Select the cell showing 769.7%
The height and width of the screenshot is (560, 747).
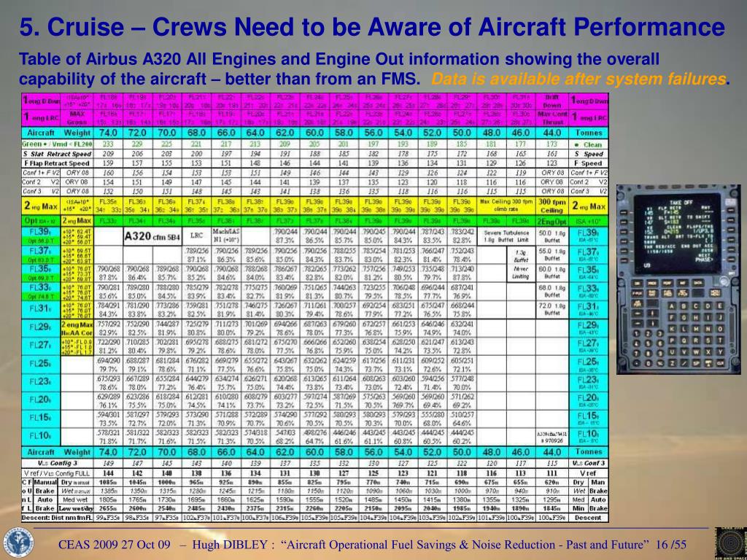coord(403,400)
